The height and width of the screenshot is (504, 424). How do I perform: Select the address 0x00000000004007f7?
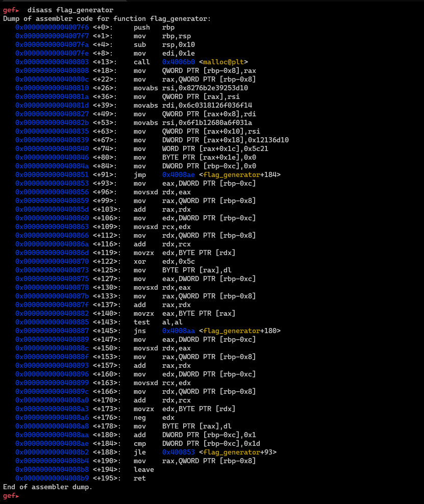click(x=52, y=36)
